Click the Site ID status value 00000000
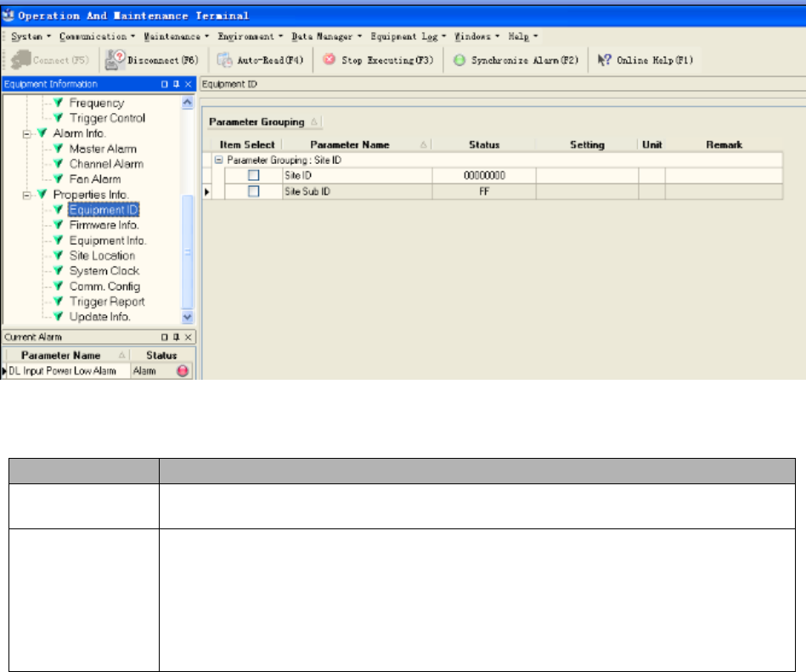This screenshot has height=672, width=806. click(x=484, y=175)
